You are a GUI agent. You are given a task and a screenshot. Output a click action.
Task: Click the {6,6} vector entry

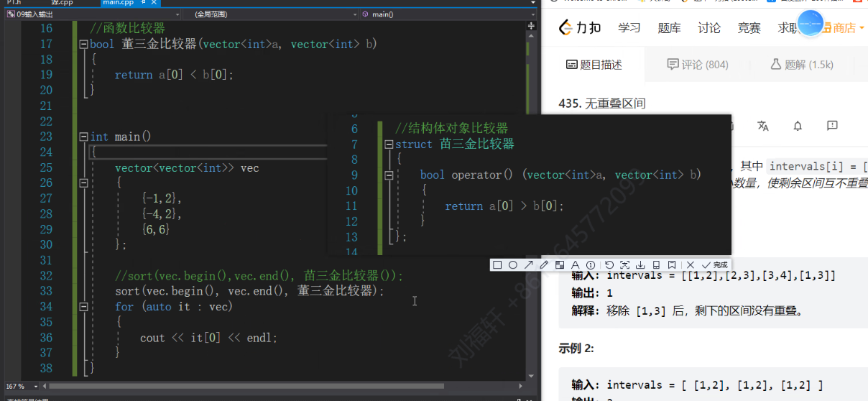click(x=155, y=229)
